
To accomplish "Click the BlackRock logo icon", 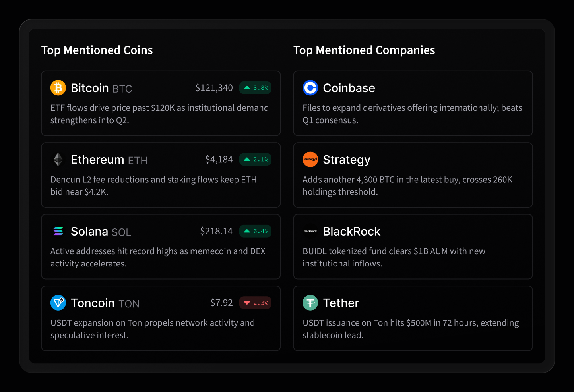I will tap(310, 231).
